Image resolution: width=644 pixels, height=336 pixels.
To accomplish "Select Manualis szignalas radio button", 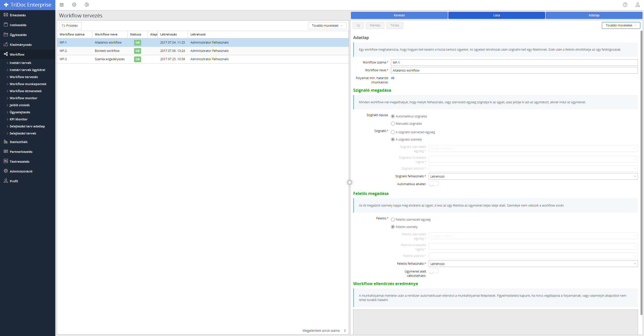I will (393, 124).
